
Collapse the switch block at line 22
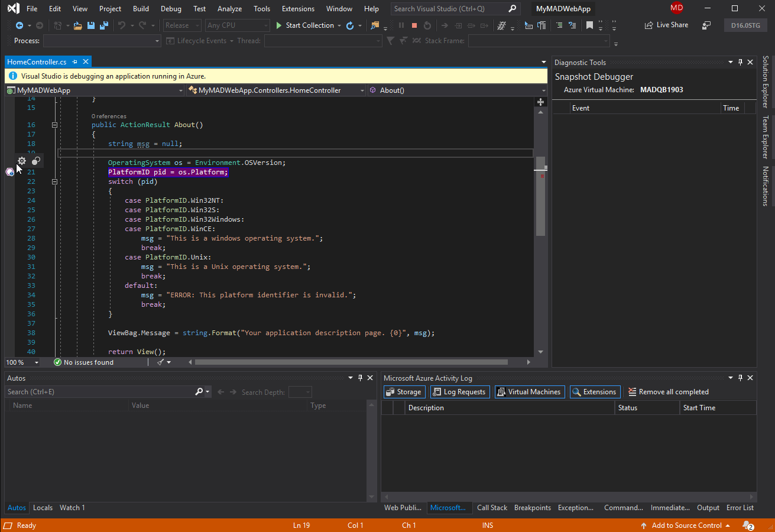pos(54,181)
